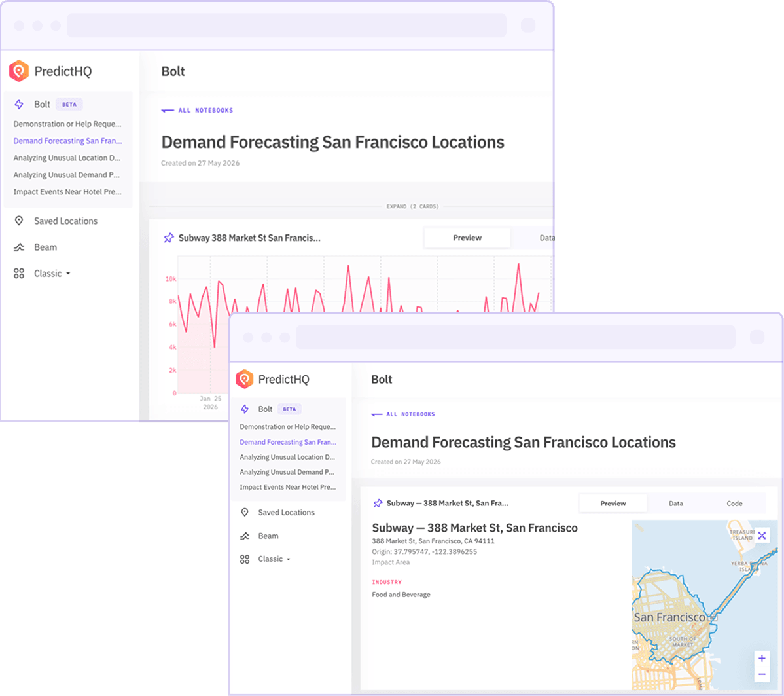The height and width of the screenshot is (696, 784).
Task: Click Bolt lightning icon in front window
Action: point(245,409)
